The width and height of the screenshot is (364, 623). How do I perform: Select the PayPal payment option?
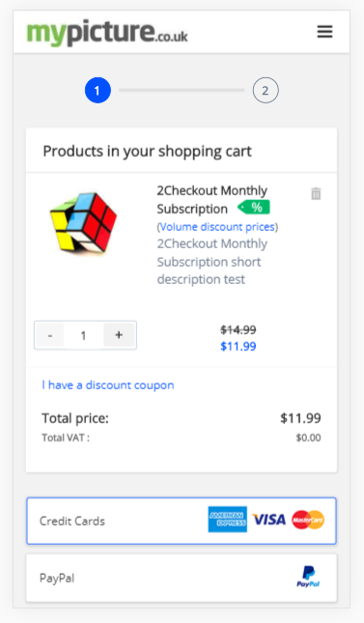coord(182,579)
